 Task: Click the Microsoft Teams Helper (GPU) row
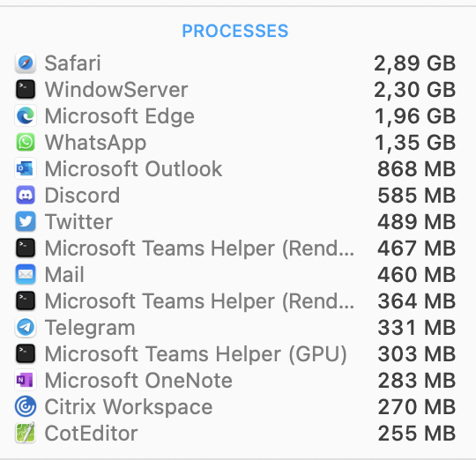(x=235, y=353)
